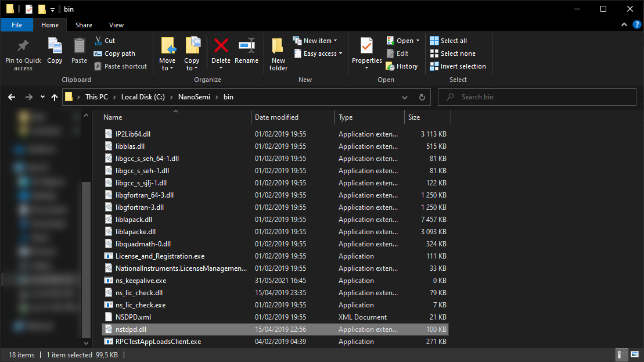Switch to the Share ribbon tab

pos(84,25)
